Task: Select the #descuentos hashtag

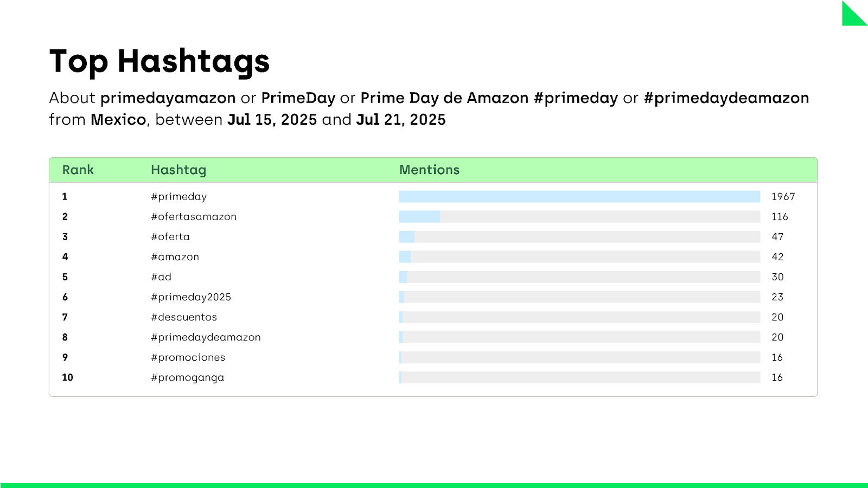Action: click(x=184, y=317)
